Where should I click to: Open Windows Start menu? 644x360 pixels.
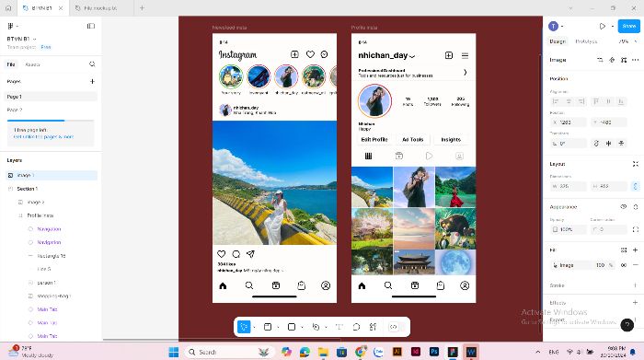coord(174,353)
